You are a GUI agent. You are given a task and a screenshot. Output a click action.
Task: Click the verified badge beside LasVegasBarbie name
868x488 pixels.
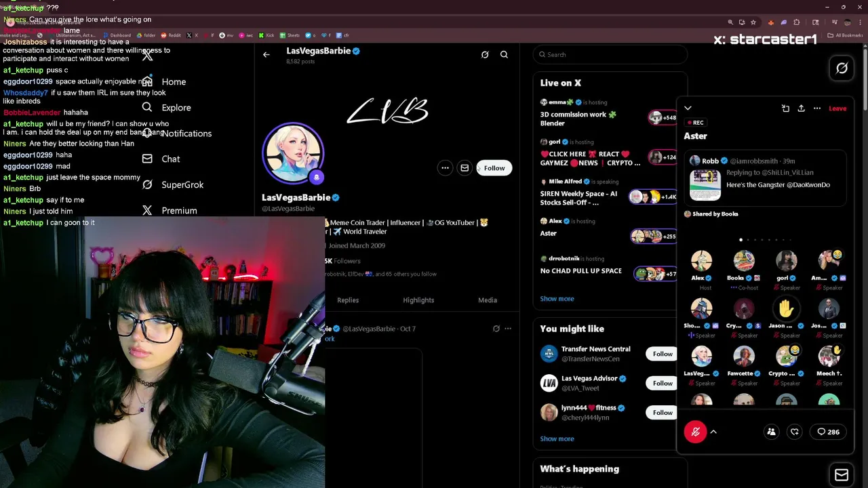tap(336, 198)
